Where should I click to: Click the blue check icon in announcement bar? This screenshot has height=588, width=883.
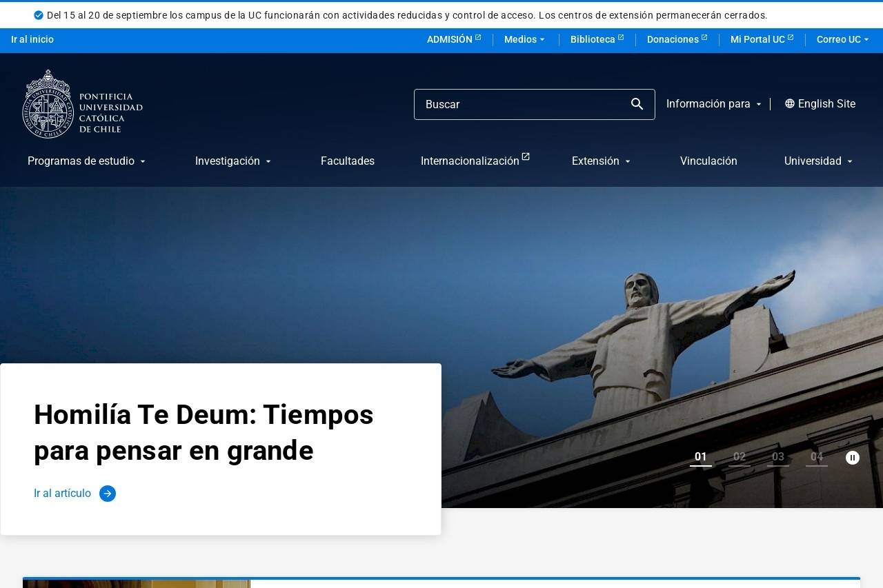(39, 15)
